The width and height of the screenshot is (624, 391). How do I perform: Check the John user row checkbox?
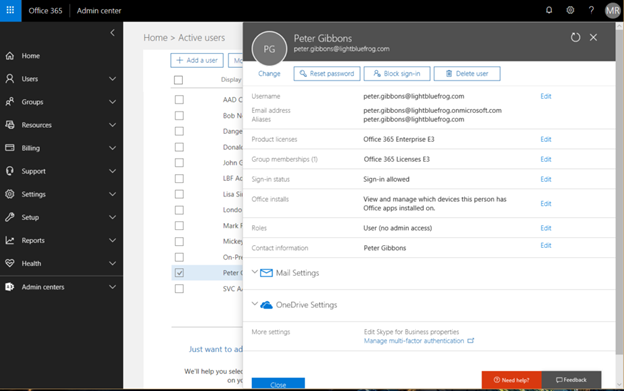(179, 163)
